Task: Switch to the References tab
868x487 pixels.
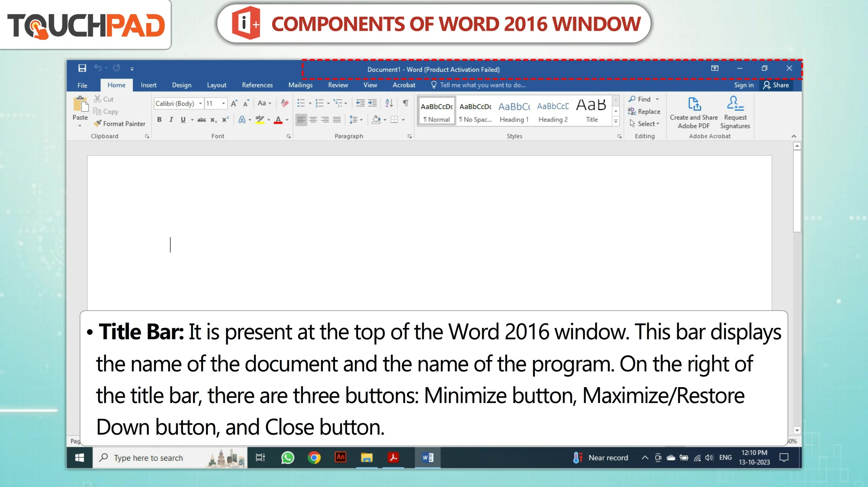Action: point(257,85)
